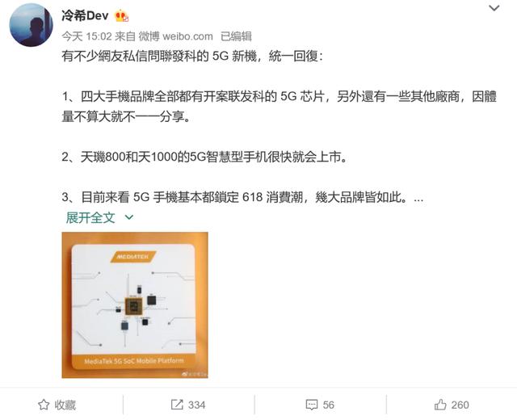
Task: Expand full text via 展开全文
Action: pos(90,217)
